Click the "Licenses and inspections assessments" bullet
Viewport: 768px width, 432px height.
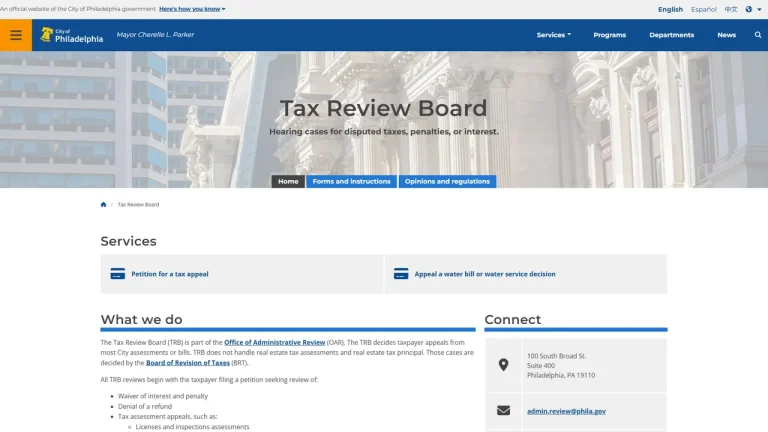(x=192, y=427)
